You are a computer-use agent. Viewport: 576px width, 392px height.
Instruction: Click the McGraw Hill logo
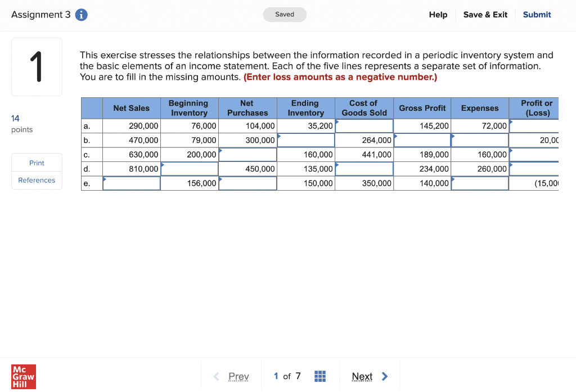point(22,377)
